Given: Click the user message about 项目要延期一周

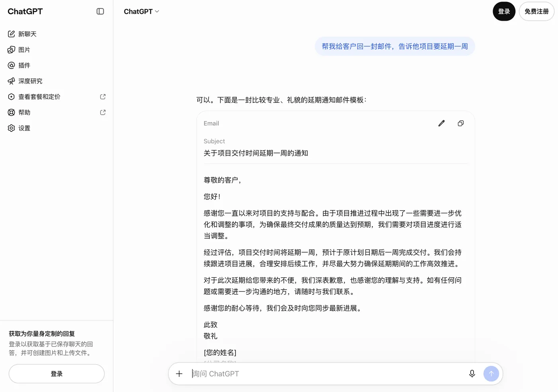Looking at the screenshot, I should pos(395,47).
